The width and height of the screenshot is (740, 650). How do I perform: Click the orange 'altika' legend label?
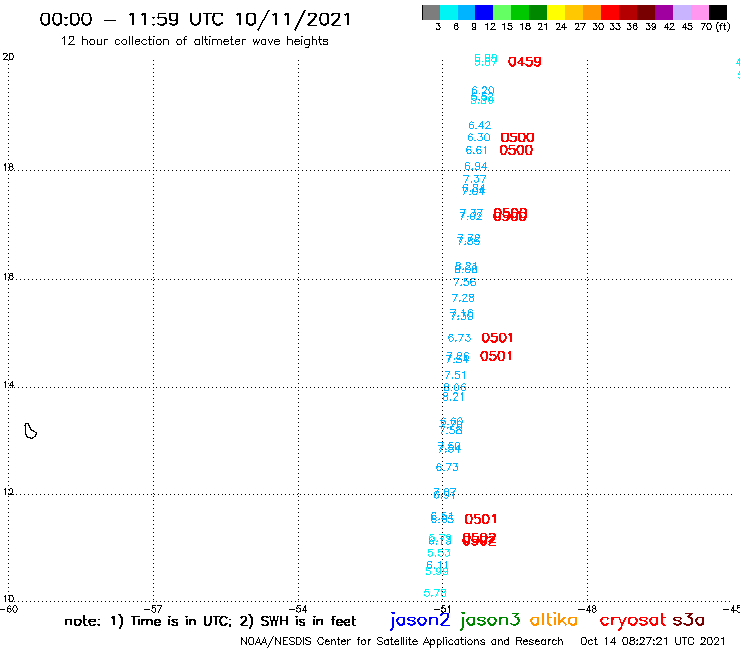[x=553, y=619]
